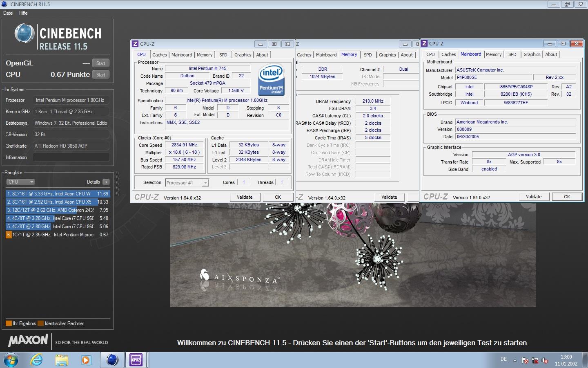Click the volume speaker icon in the tray
Image resolution: width=588 pixels, height=368 pixels.
(545, 361)
